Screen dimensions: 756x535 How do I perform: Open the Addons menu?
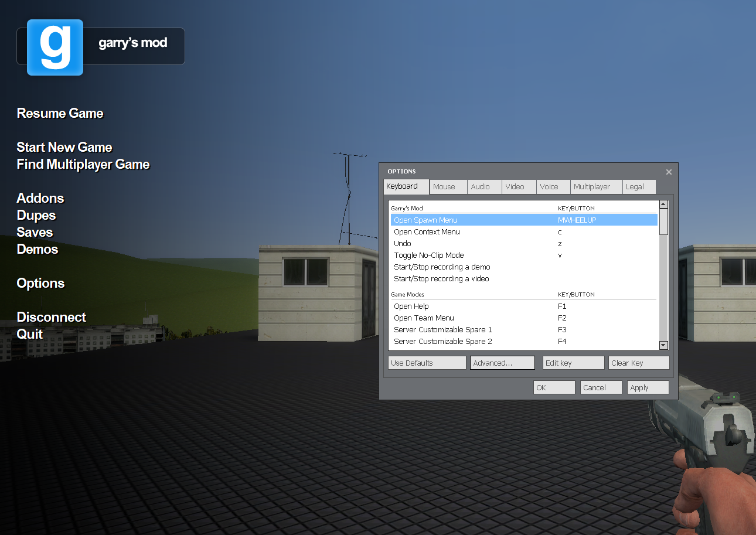40,198
